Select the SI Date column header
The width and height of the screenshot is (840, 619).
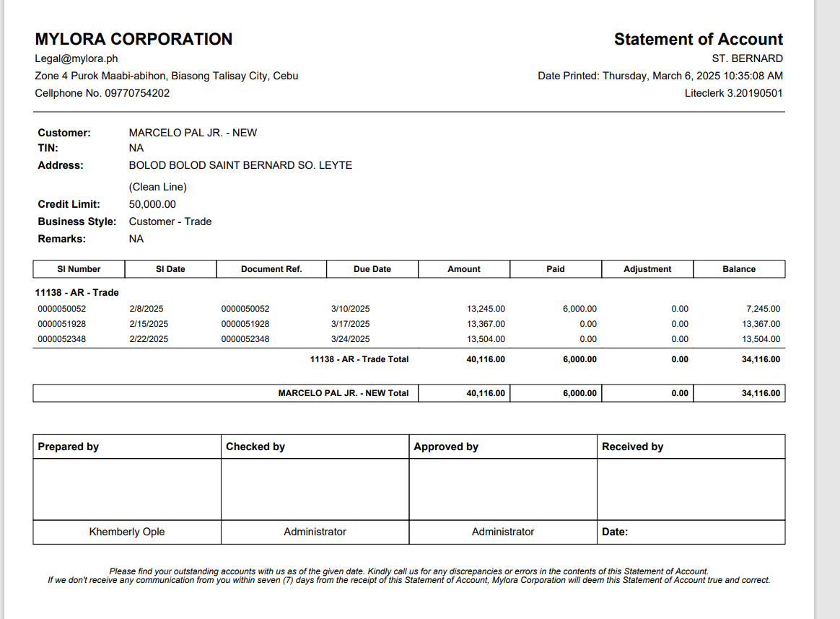170,269
